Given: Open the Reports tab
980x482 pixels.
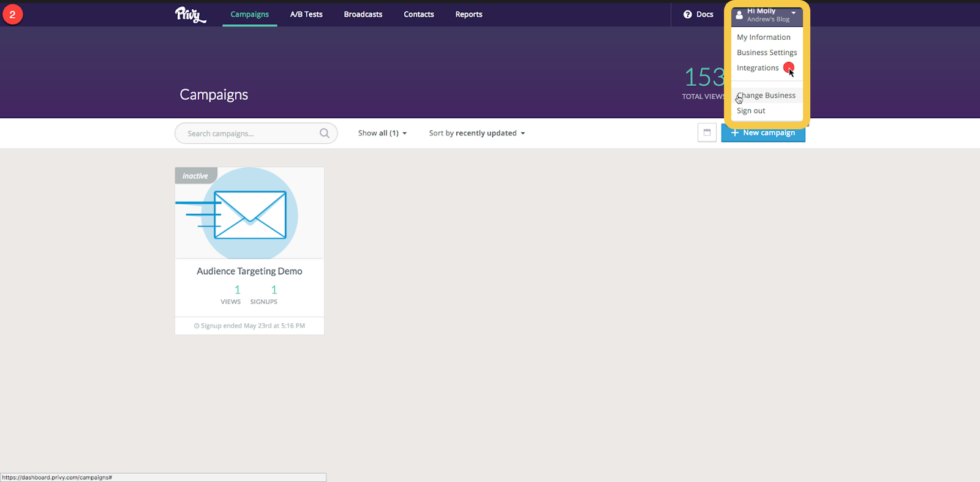Looking at the screenshot, I should [469, 14].
